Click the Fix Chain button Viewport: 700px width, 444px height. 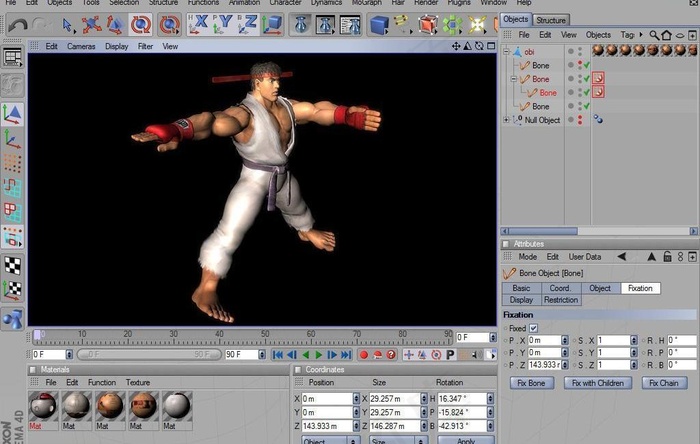pos(664,383)
